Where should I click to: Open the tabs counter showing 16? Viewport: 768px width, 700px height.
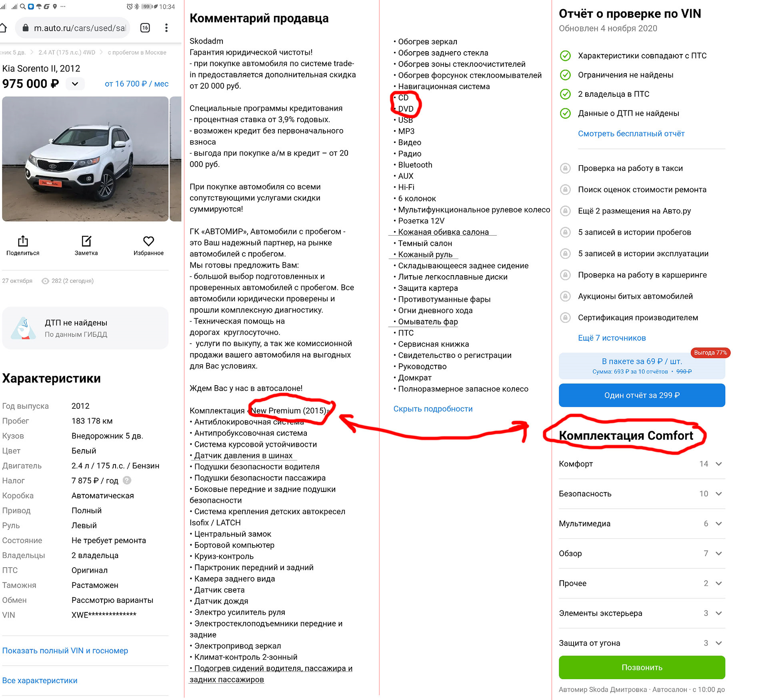(145, 28)
